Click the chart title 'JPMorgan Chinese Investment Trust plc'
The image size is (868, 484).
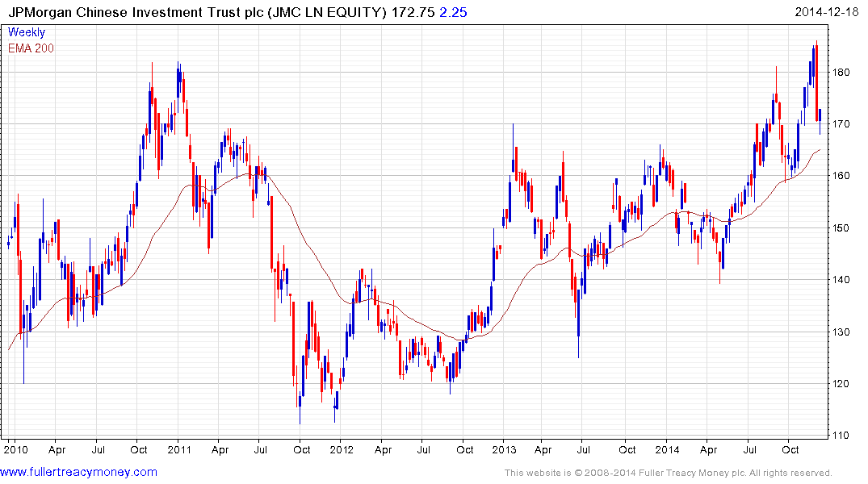click(136, 12)
